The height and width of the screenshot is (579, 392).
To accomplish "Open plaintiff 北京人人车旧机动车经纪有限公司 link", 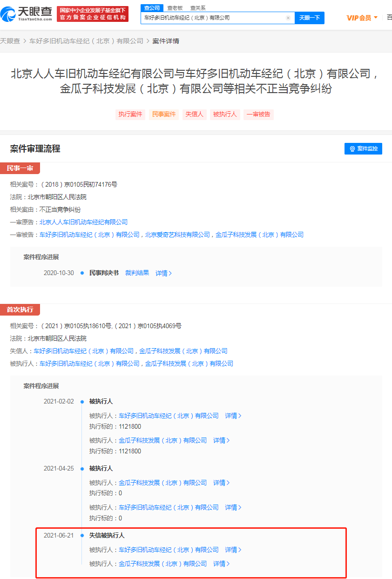I will [83, 222].
